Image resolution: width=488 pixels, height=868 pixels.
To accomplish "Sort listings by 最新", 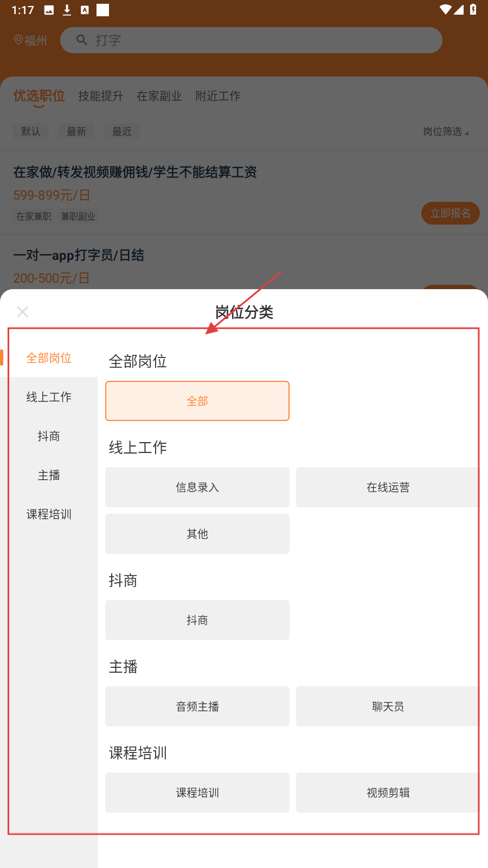I will tap(76, 131).
